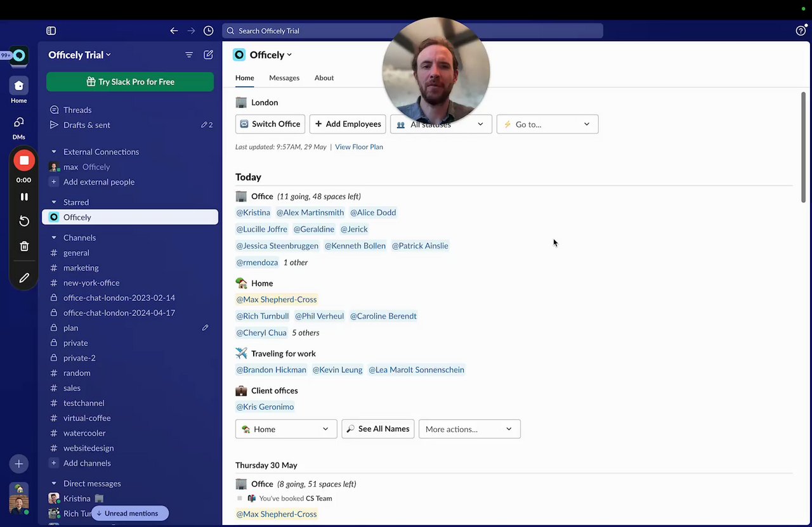
Task: Click the main page vertical scrollbar
Action: click(803, 147)
